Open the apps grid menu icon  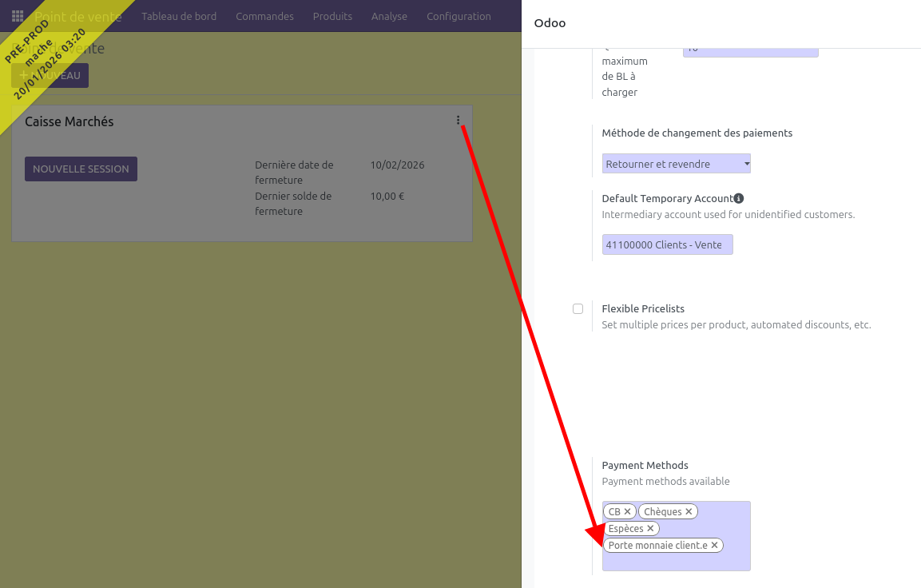[18, 16]
